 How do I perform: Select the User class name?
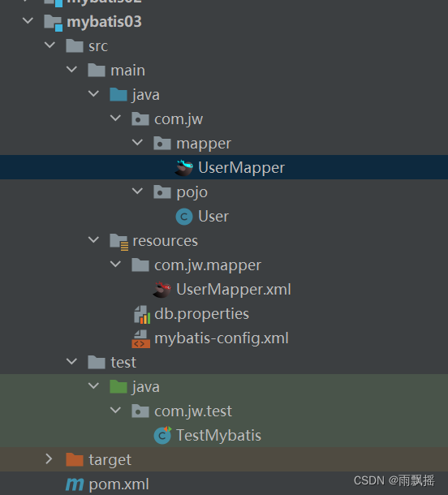[x=213, y=217]
